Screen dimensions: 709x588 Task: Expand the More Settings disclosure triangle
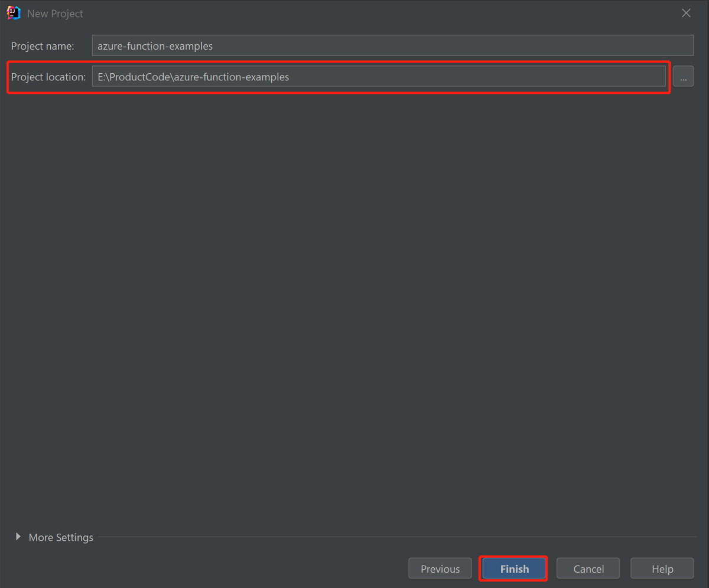pos(18,537)
